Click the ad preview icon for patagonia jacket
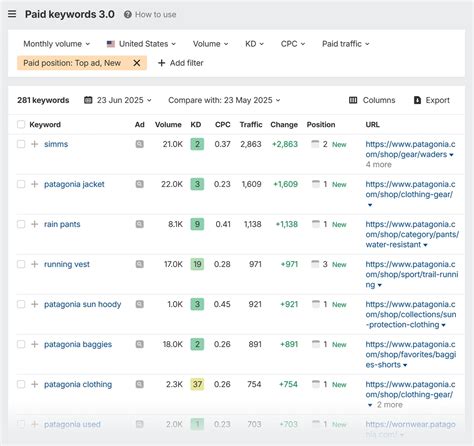Image resolution: width=474 pixels, height=446 pixels. pyautogui.click(x=140, y=184)
